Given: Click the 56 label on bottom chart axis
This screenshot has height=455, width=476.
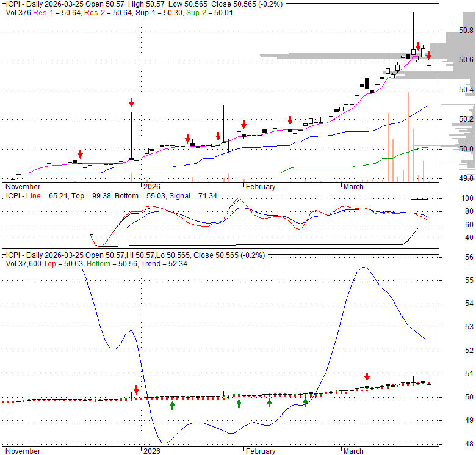Looking at the screenshot, I should tap(469, 257).
